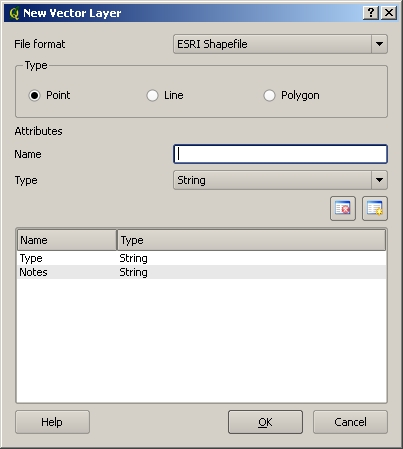Viewport: 403px width, 449px height.
Task: Open the File format dropdown arrow
Action: coord(379,44)
